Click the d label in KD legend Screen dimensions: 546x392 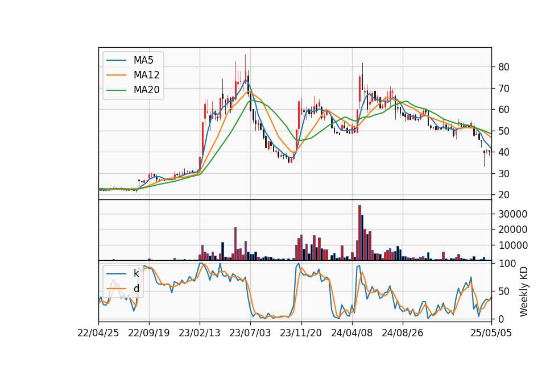pyautogui.click(x=136, y=289)
